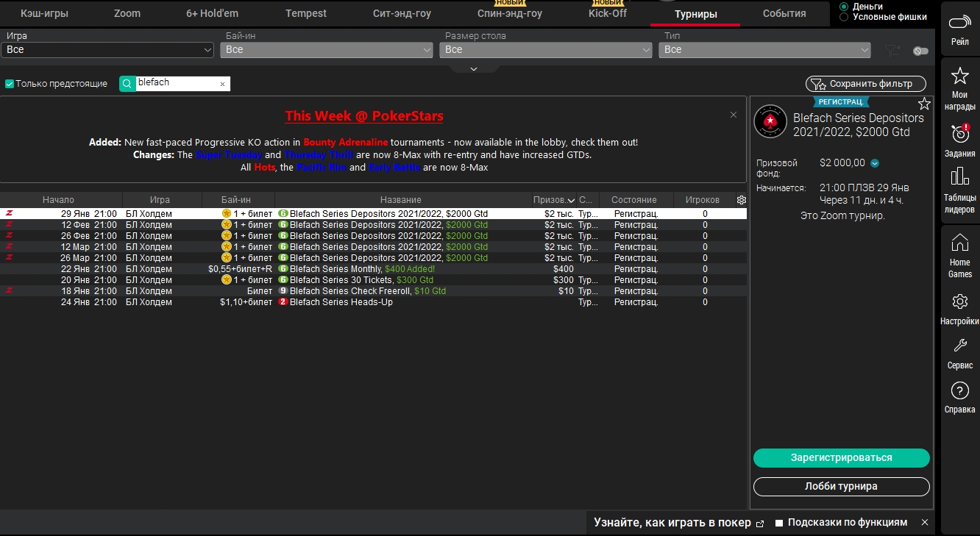Open the 6+ Hold'em tab
980x536 pixels.
[212, 13]
